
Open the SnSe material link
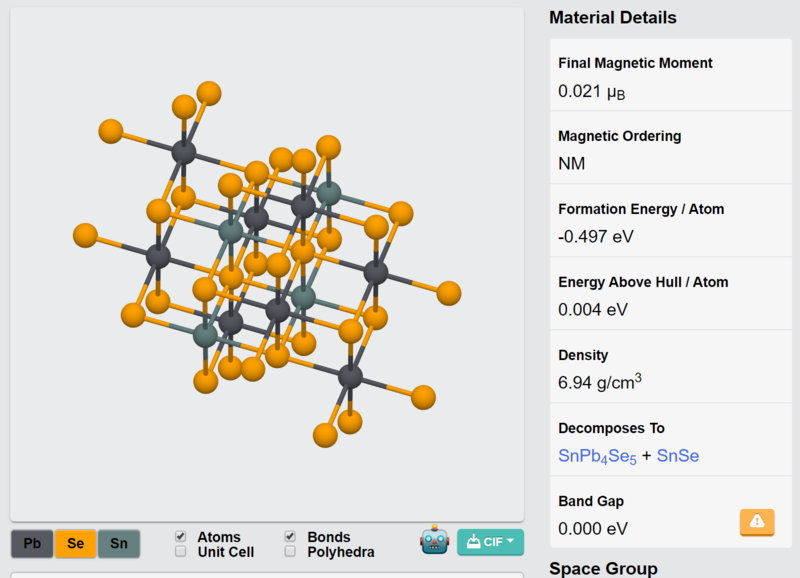678,456
